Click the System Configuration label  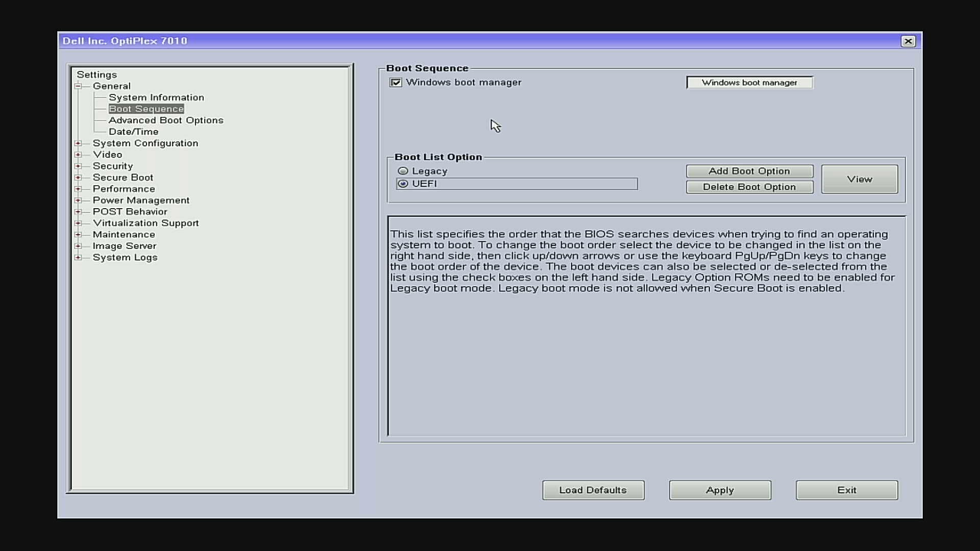[x=145, y=143]
